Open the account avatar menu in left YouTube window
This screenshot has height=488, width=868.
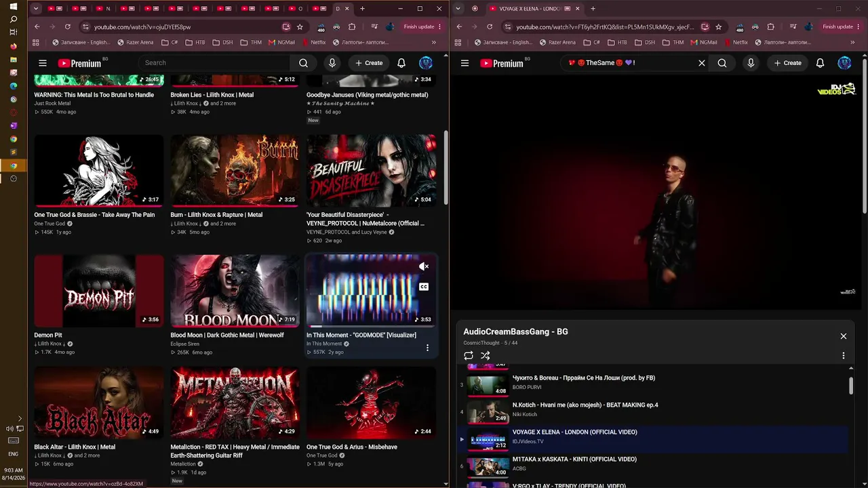click(x=426, y=63)
